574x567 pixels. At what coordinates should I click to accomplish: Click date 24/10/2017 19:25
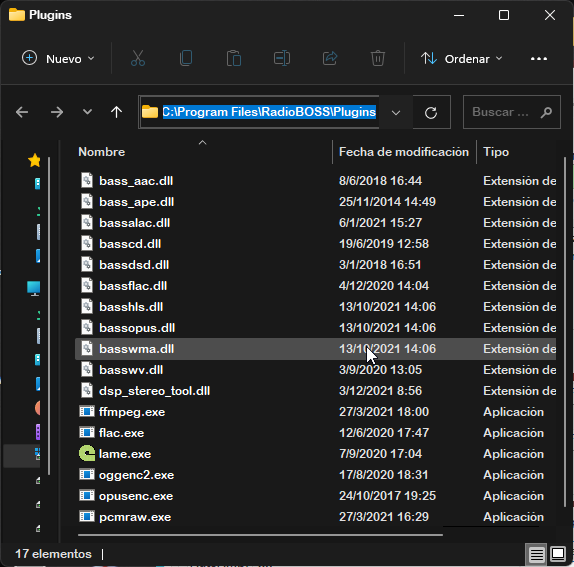point(387,496)
